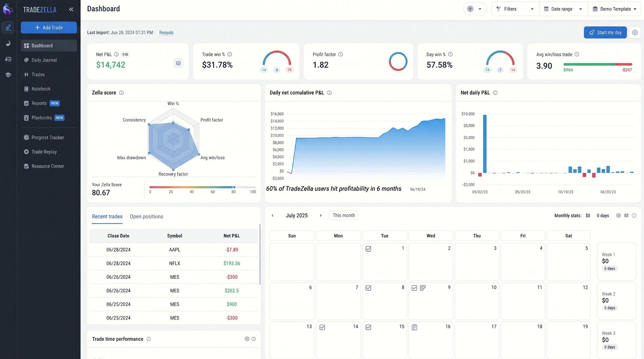This screenshot has height=359, width=644.
Task: Open the notes icon on July 9
Action: [x=423, y=288]
